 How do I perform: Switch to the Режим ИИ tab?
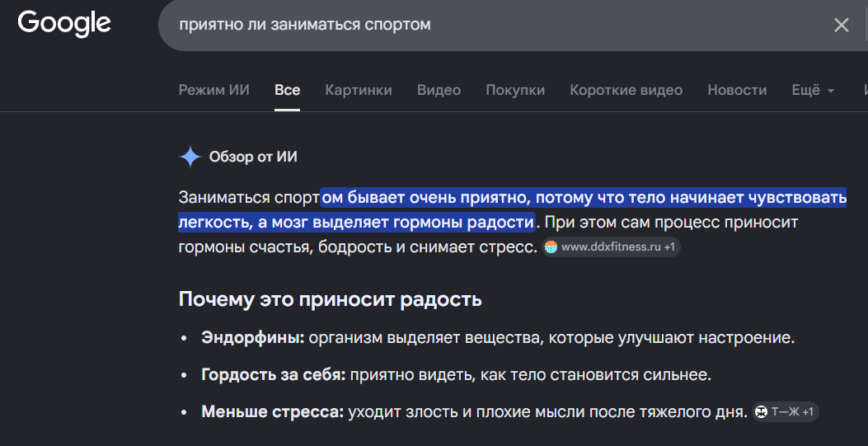coord(213,90)
